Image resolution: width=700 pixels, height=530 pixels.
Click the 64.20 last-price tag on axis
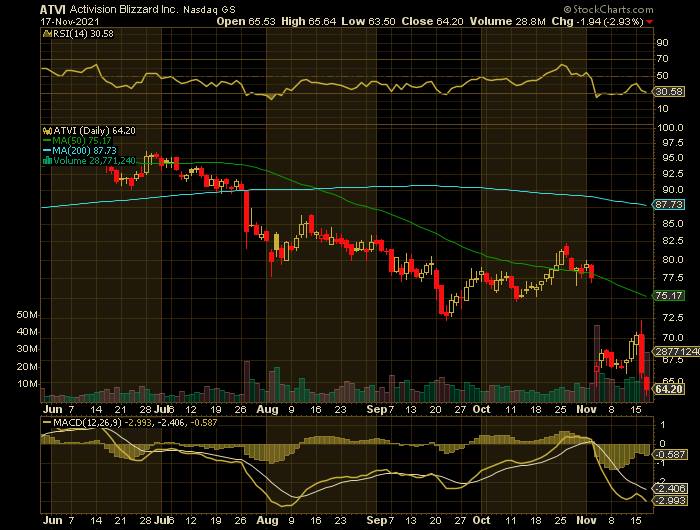coord(669,389)
